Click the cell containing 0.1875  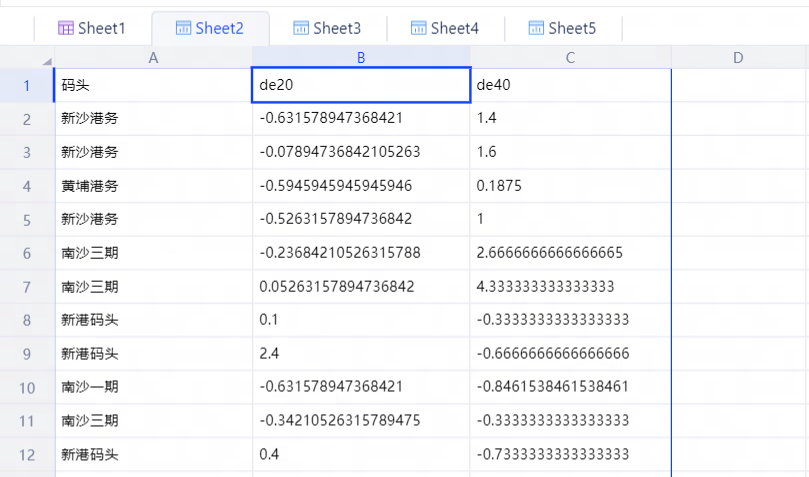[x=570, y=186]
